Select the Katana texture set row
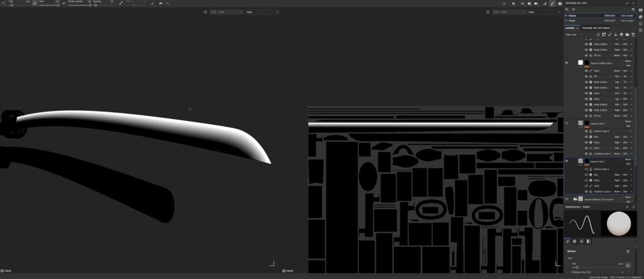The height and width of the screenshot is (279, 644). [600, 16]
